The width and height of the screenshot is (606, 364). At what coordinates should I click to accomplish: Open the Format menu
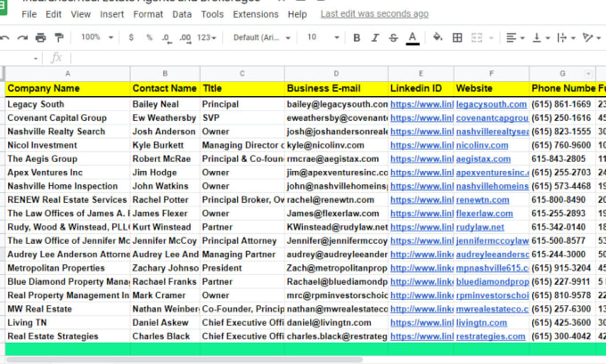[x=148, y=14]
